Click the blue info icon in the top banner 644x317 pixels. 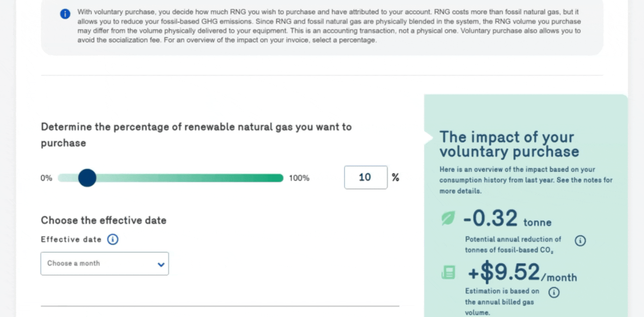pos(65,14)
